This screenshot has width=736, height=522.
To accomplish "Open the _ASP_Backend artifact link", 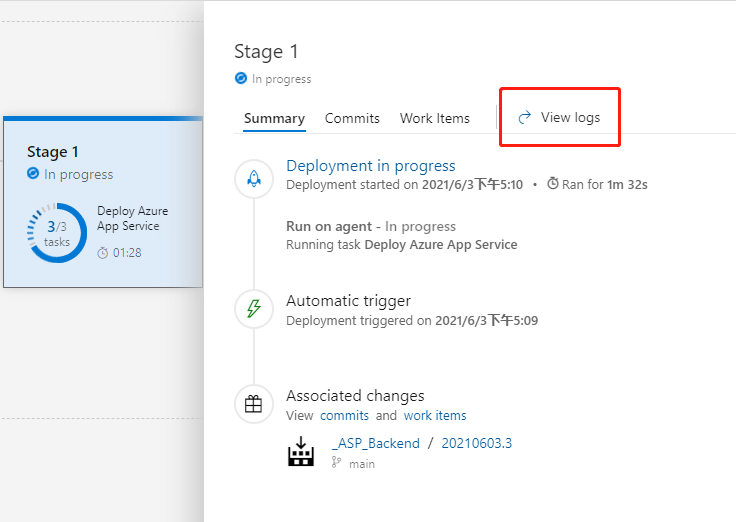I will pos(375,443).
